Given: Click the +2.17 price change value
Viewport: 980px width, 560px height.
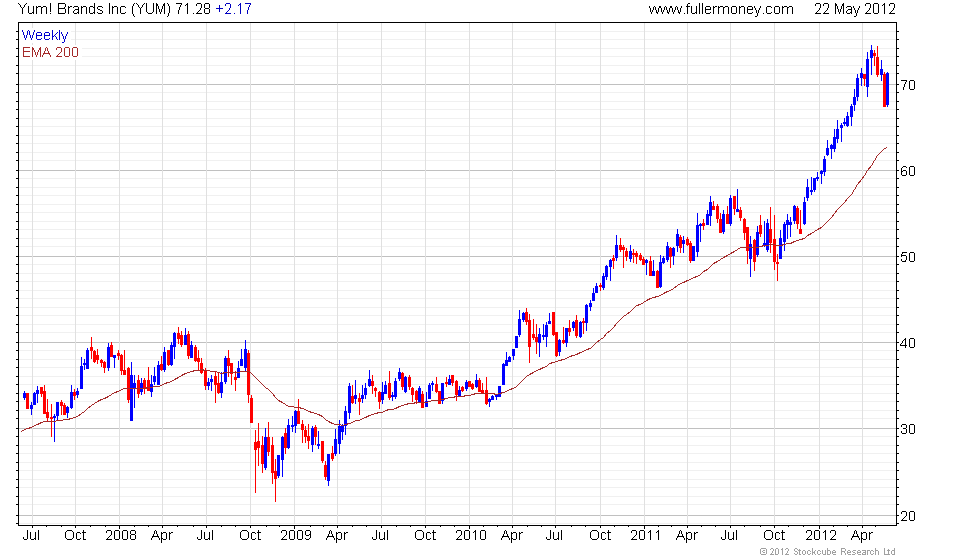Looking at the screenshot, I should tap(233, 9).
